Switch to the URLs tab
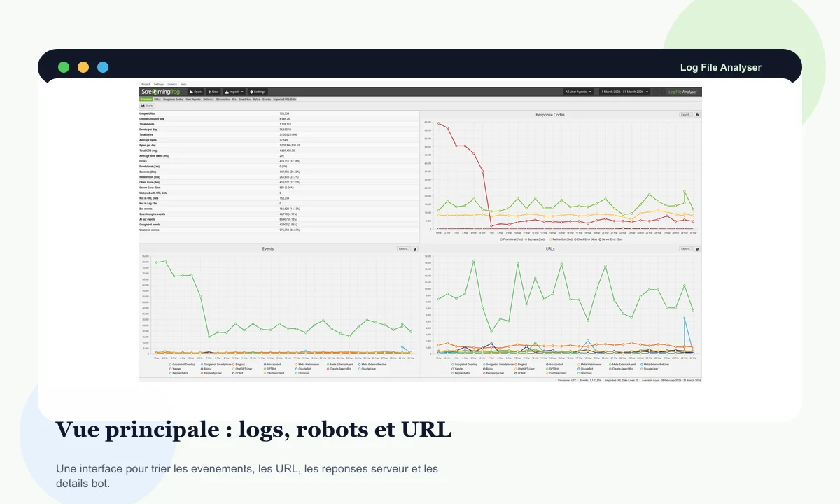Screen dimensions: 840x504 click(157, 99)
